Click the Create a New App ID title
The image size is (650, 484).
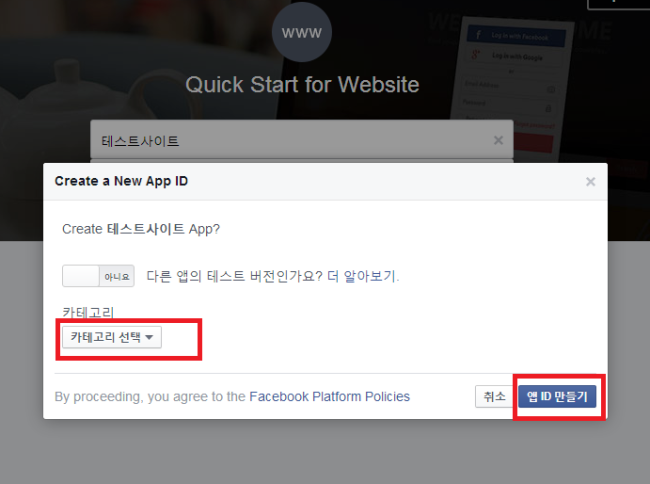coord(121,181)
